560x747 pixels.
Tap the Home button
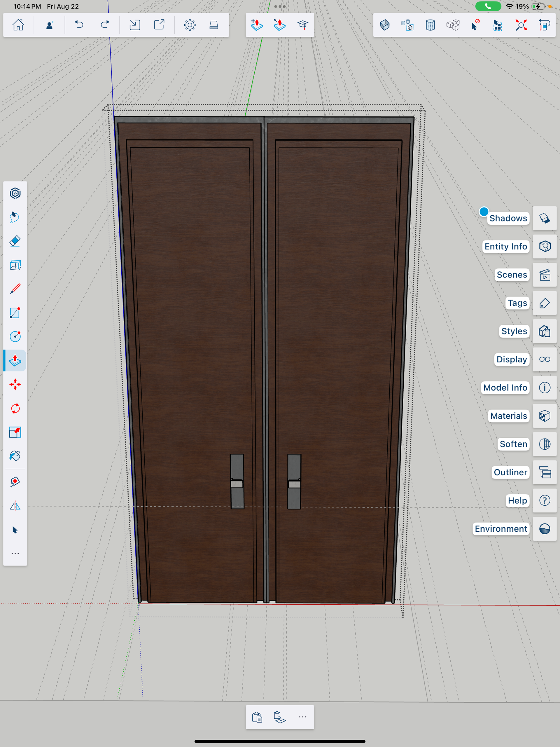(x=18, y=25)
